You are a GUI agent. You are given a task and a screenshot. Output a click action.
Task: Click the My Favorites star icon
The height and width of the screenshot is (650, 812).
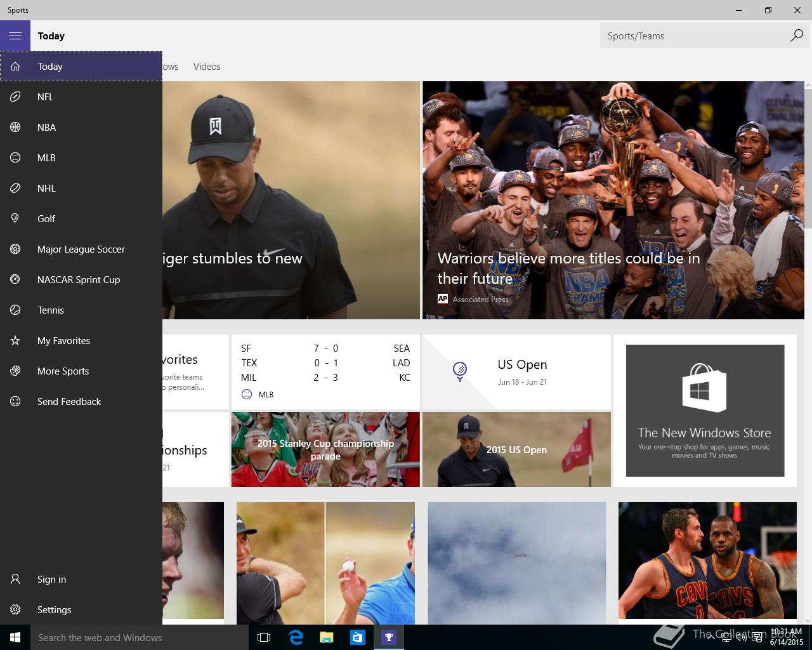[15, 340]
